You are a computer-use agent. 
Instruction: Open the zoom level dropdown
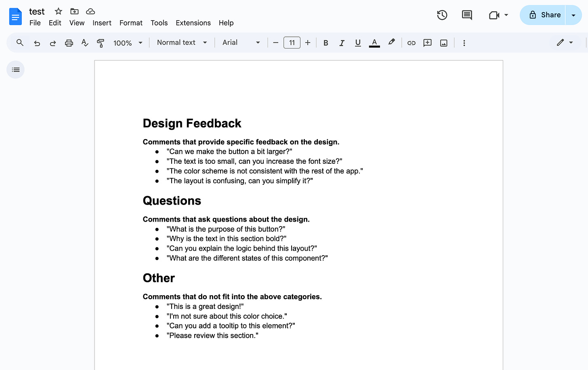click(128, 42)
